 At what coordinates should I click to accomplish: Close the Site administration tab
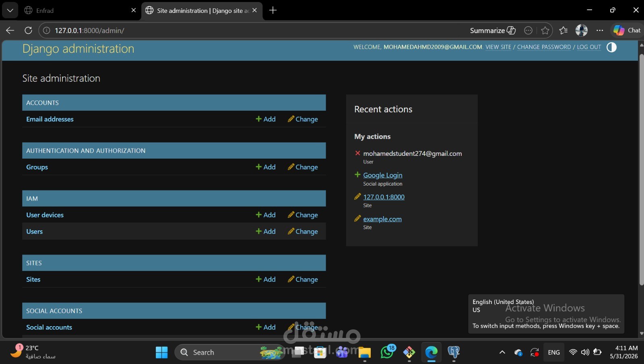pos(254,10)
